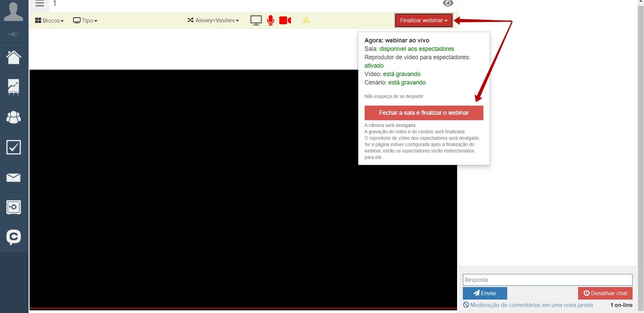The image size is (644, 313).
Task: Toggle the red microphone
Action: click(x=271, y=20)
